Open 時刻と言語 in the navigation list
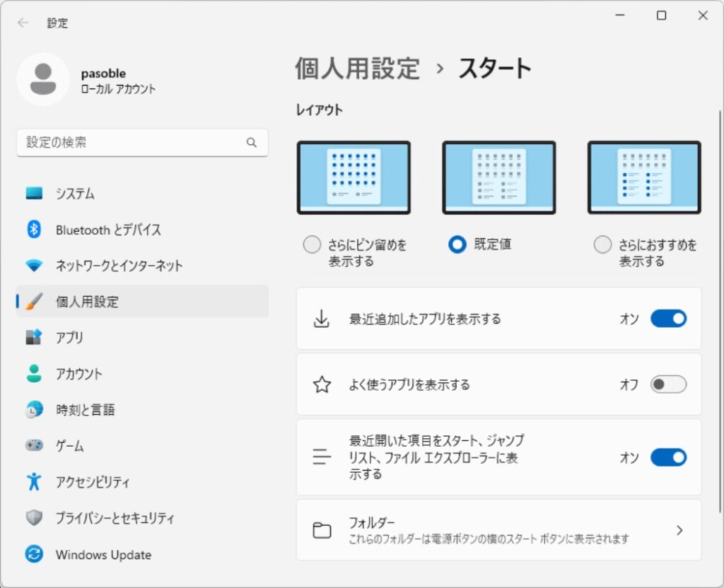 pyautogui.click(x=30, y=410)
